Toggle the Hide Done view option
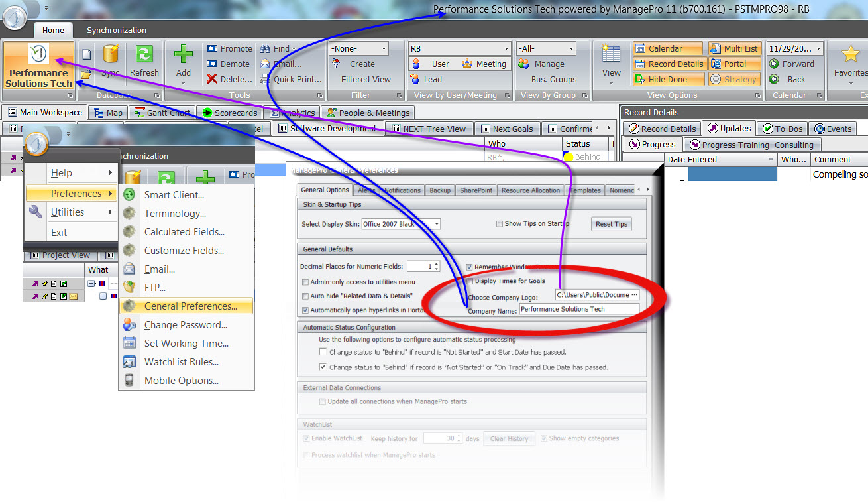This screenshot has height=502, width=868. (x=667, y=79)
